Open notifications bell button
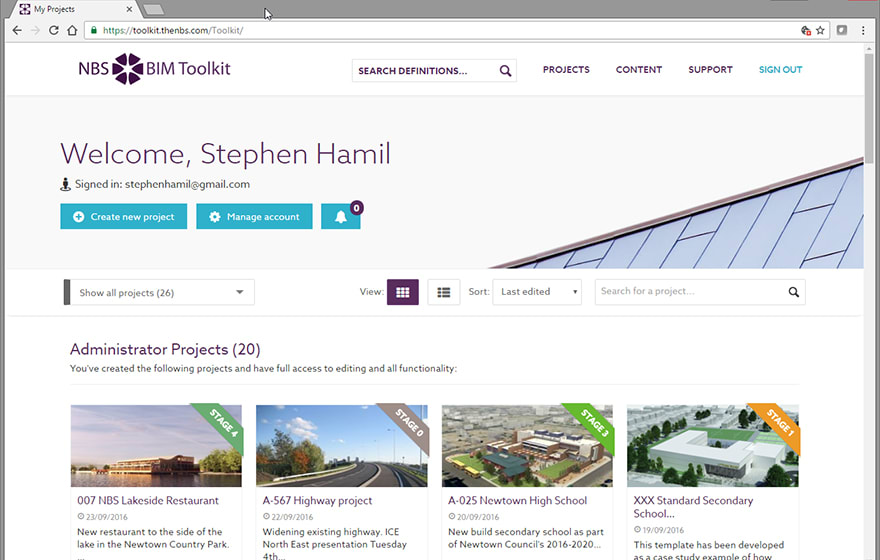This screenshot has width=880, height=560. tap(341, 217)
